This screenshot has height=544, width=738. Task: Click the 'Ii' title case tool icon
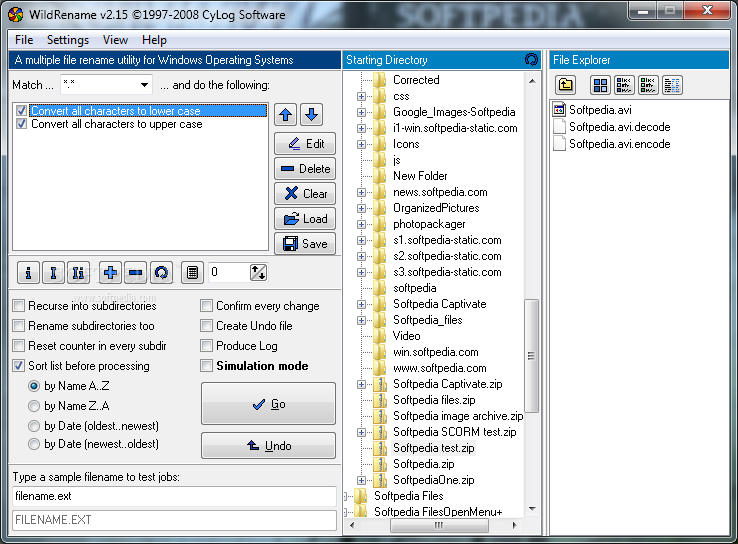[x=78, y=272]
